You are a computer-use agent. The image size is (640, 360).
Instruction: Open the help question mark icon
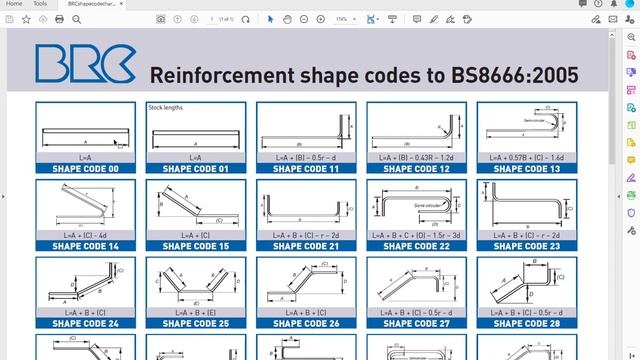pyautogui.click(x=598, y=4)
